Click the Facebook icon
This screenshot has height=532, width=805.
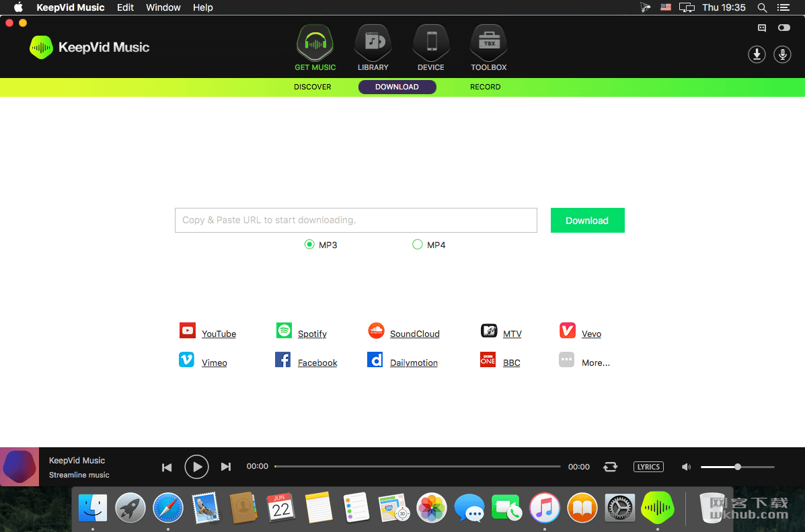pos(283,359)
